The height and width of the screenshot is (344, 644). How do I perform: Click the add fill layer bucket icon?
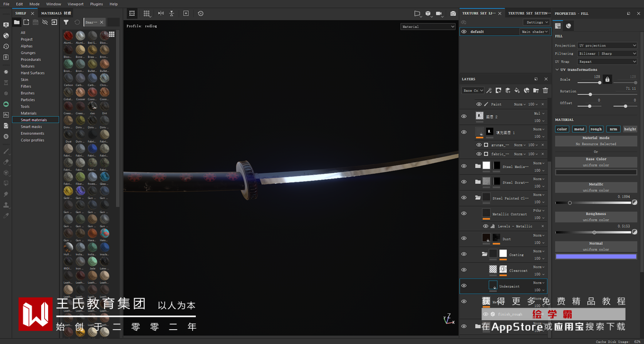click(517, 90)
